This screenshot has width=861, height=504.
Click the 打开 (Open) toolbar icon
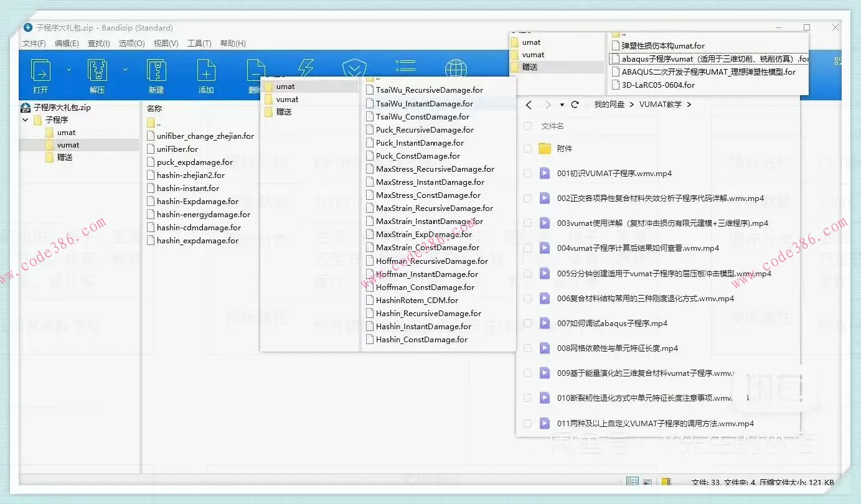(x=40, y=70)
